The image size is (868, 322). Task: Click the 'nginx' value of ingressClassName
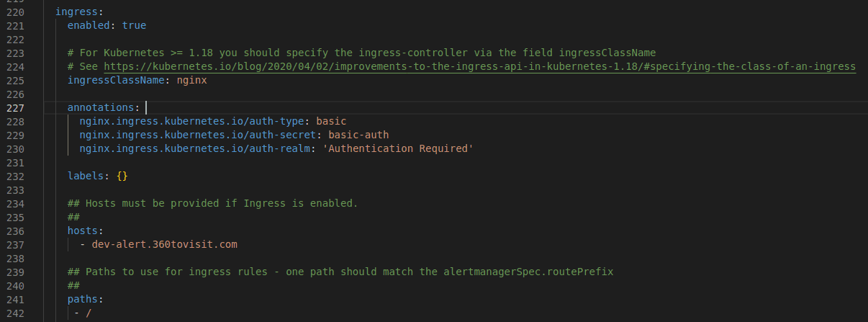tap(191, 80)
